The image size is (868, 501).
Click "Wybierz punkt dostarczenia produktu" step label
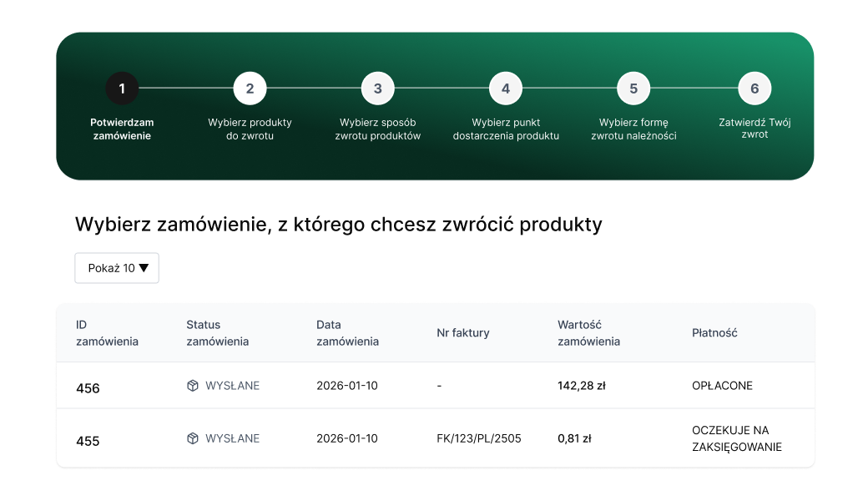click(x=506, y=129)
